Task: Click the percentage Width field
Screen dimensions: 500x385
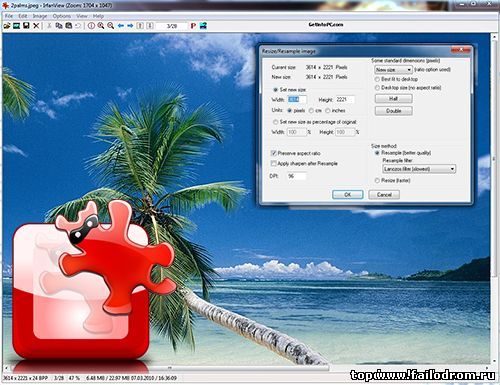Action: [297, 132]
